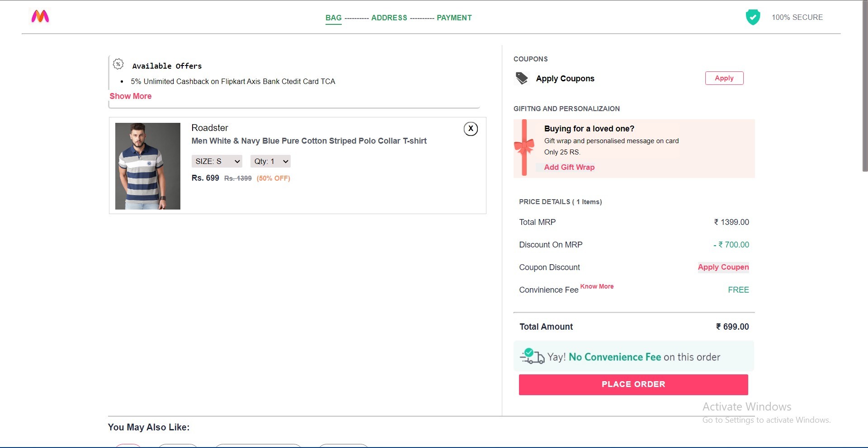Image resolution: width=868 pixels, height=448 pixels.
Task: Click the PRICE DETAILS ( 1 Items) heading
Action: (x=561, y=202)
